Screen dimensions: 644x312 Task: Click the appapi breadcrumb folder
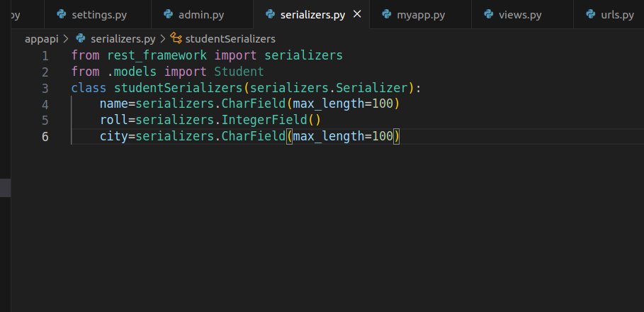[42, 39]
